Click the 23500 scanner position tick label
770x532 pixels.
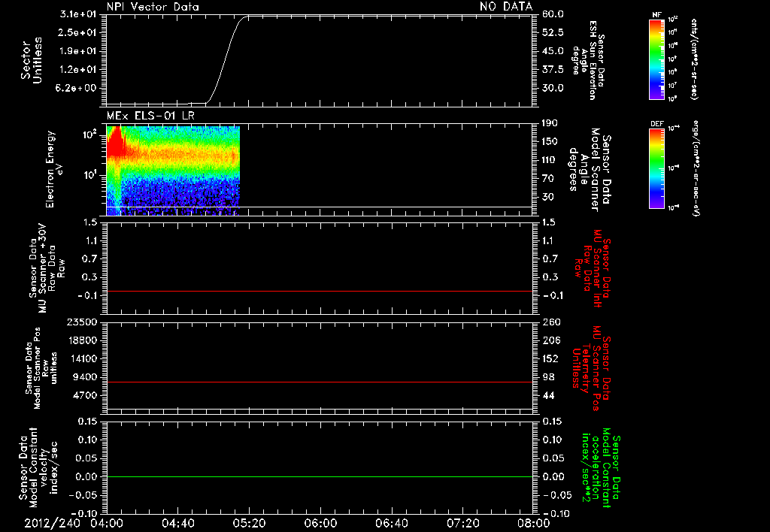[81, 322]
